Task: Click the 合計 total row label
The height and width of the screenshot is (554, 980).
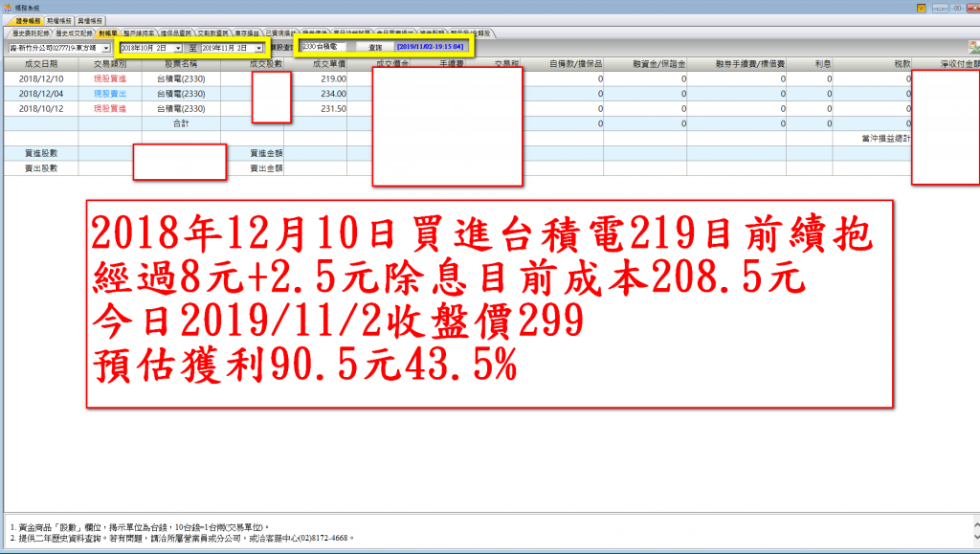Action: pos(181,123)
